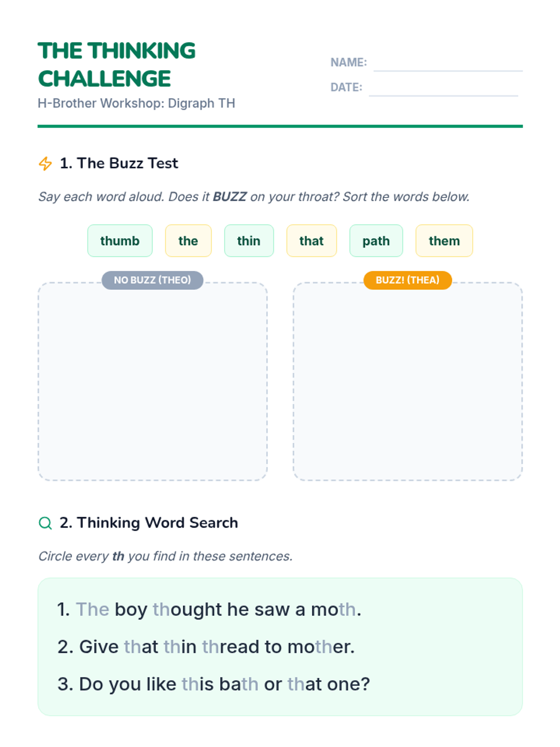560x747 pixels.
Task: Click the word 'mother' in sentence two
Action: [x=321, y=647]
